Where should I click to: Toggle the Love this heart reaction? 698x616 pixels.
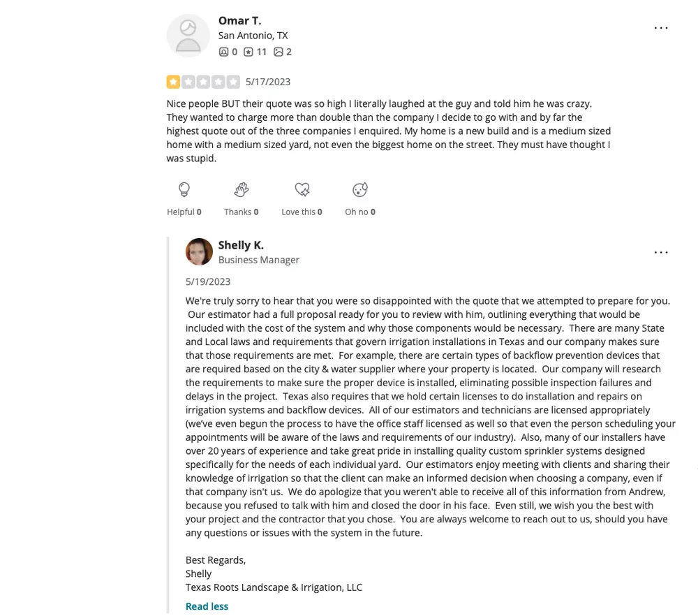point(302,190)
